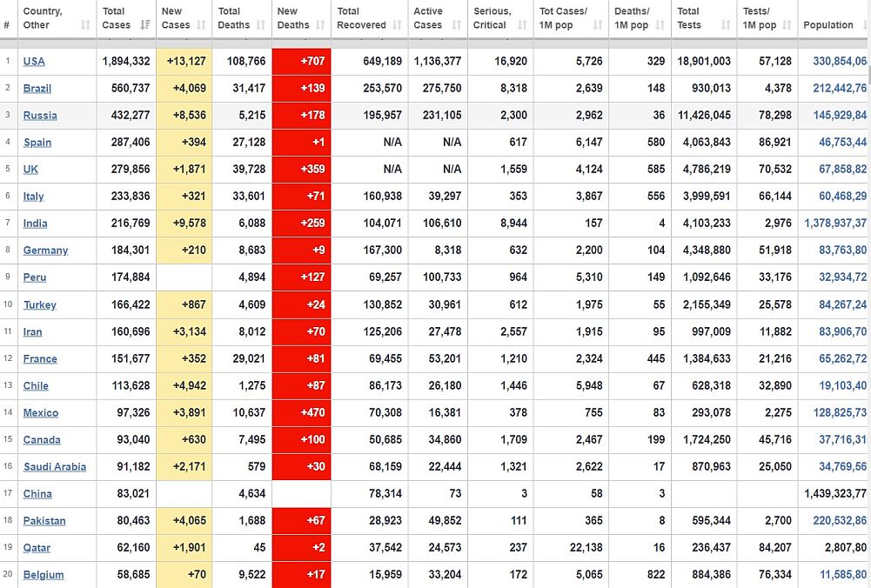This screenshot has width=871, height=588.
Task: Click Pakistan new deaths cell +67
Action: pyautogui.click(x=302, y=521)
